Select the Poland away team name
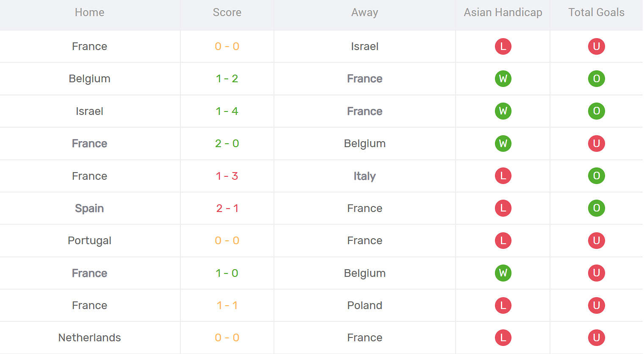This screenshot has height=354, width=644. (x=365, y=305)
